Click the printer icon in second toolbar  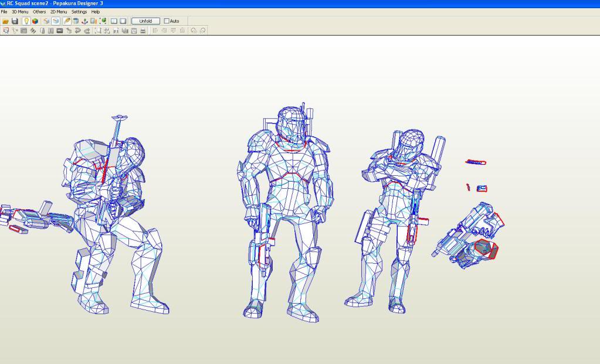point(143,30)
